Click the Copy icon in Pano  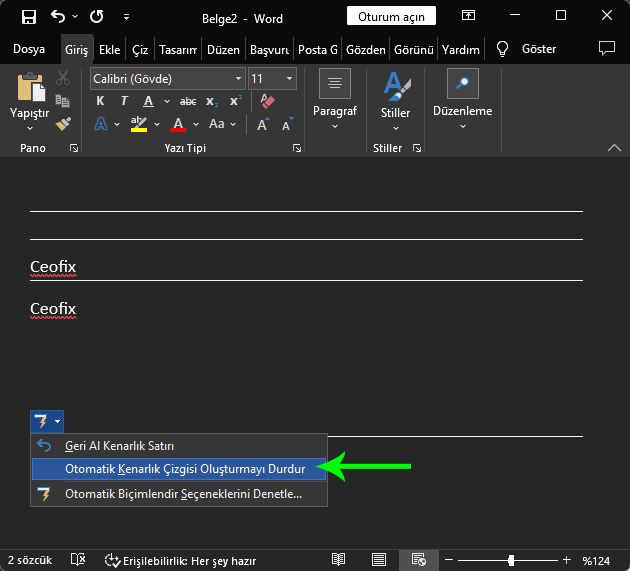(63, 101)
